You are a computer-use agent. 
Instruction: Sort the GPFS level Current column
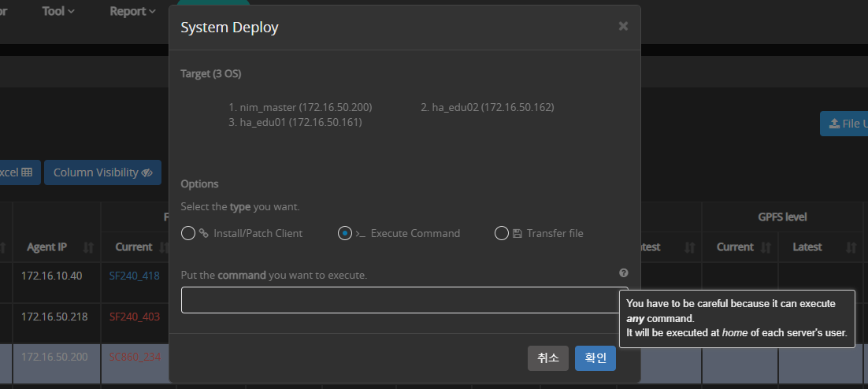763,247
